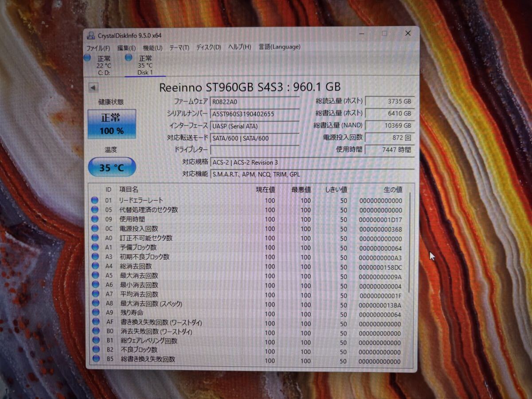Click the CrystalDiskInfo title bar app icon
532x399 pixels.
[x=90, y=35]
